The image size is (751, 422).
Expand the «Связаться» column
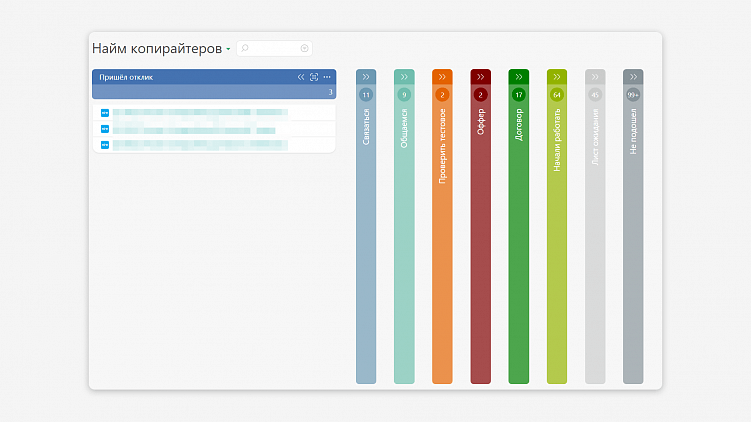366,76
